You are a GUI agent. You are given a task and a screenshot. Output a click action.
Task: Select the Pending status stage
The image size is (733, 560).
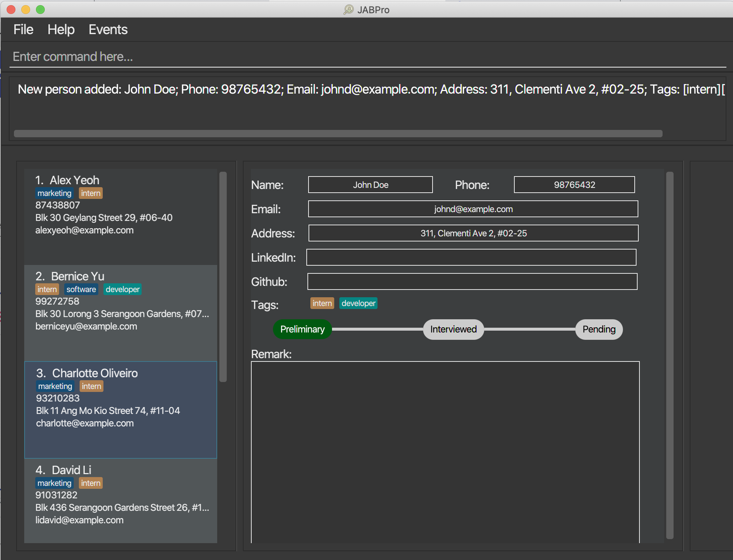(x=598, y=329)
